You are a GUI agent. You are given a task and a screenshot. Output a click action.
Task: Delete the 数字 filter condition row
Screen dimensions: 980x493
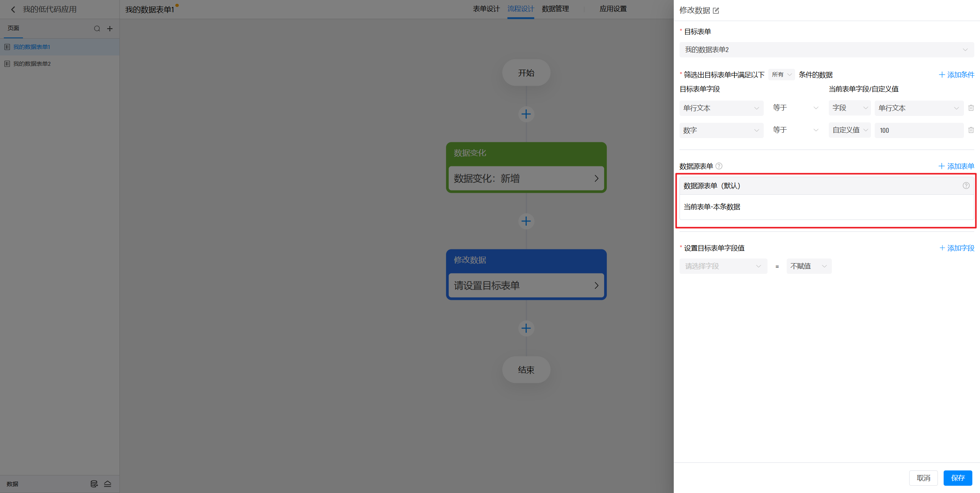[x=971, y=130]
